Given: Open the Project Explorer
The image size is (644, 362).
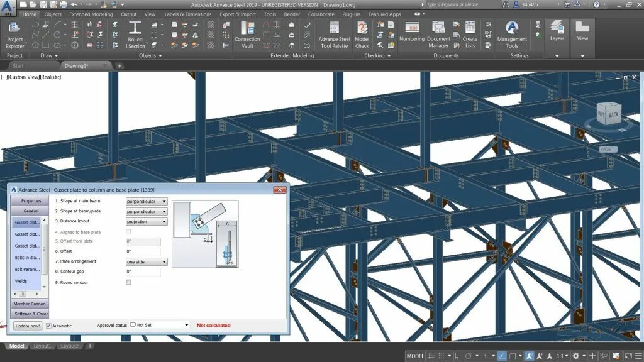Looking at the screenshot, I should 15,35.
